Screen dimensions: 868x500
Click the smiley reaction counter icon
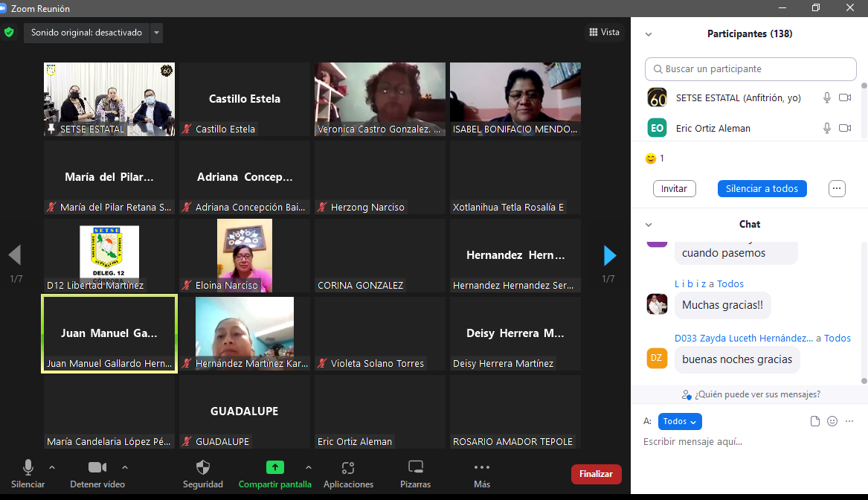point(651,158)
